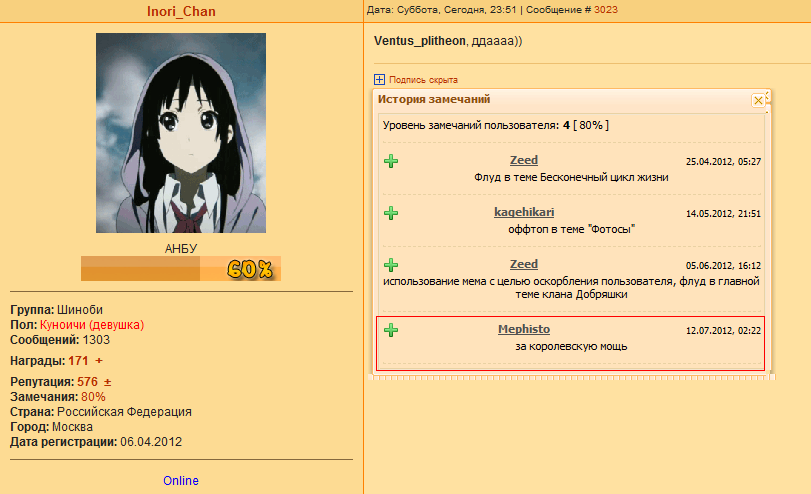The height and width of the screenshot is (494, 811).
Task: Click Inori_Chan's avatar image
Action: 181,133
